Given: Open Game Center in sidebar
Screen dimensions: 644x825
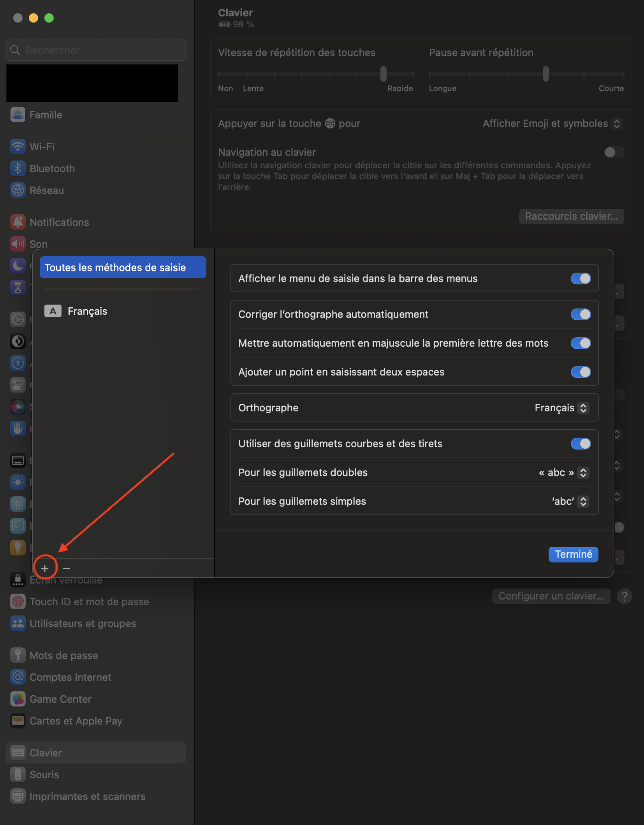Looking at the screenshot, I should point(60,699).
